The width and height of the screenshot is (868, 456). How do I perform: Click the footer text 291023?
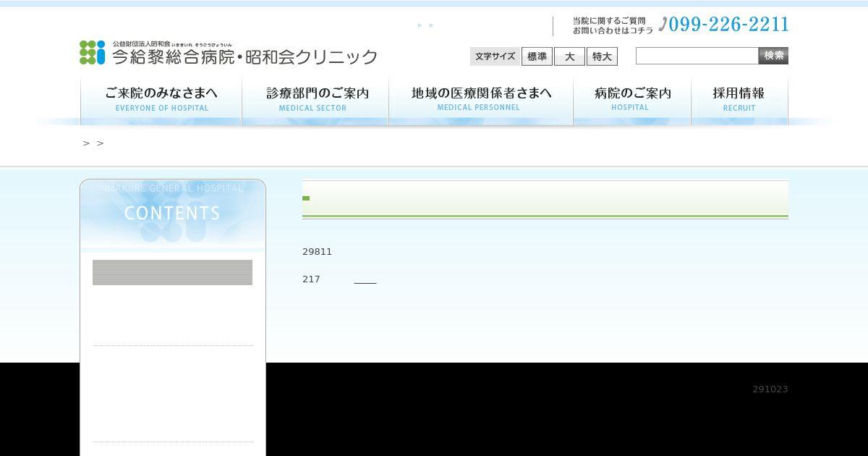[x=770, y=389]
